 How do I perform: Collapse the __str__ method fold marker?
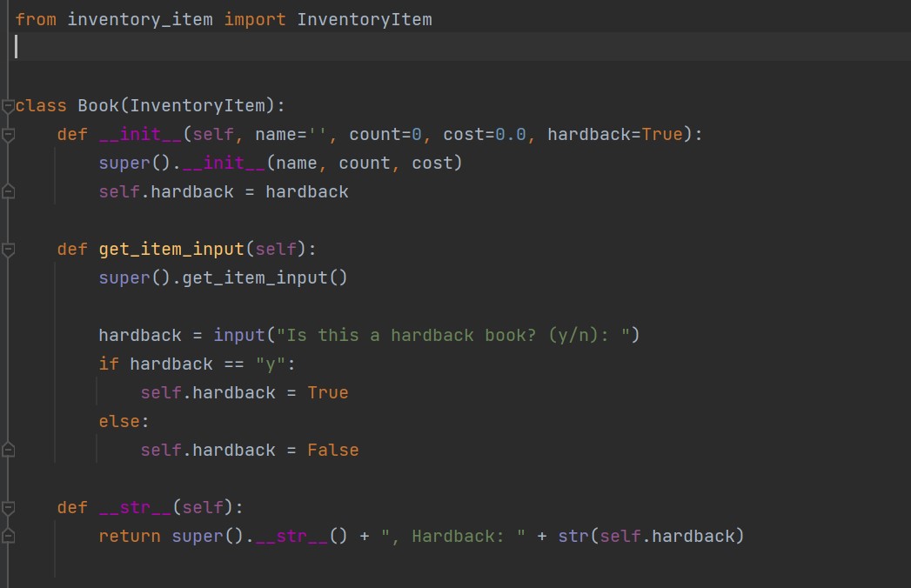(8, 508)
